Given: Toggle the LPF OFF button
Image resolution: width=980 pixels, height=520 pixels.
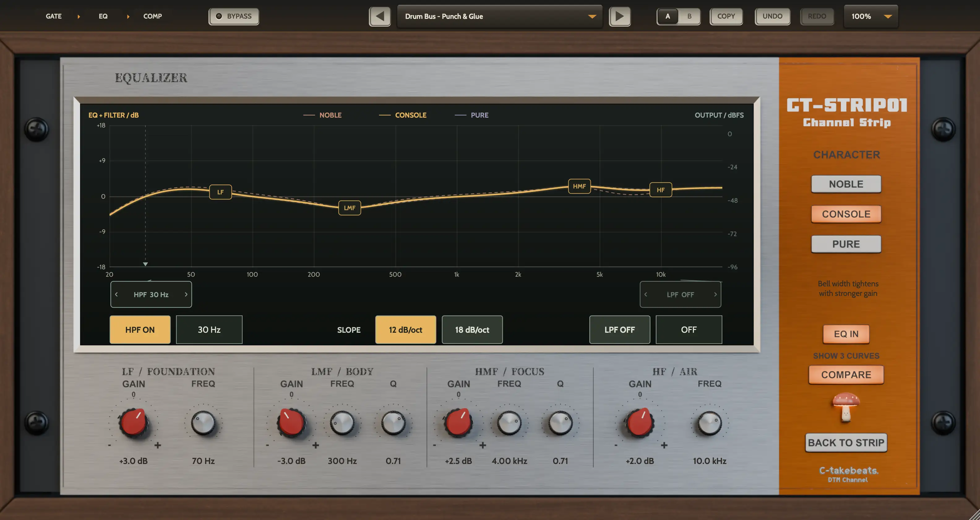Looking at the screenshot, I should click(620, 330).
